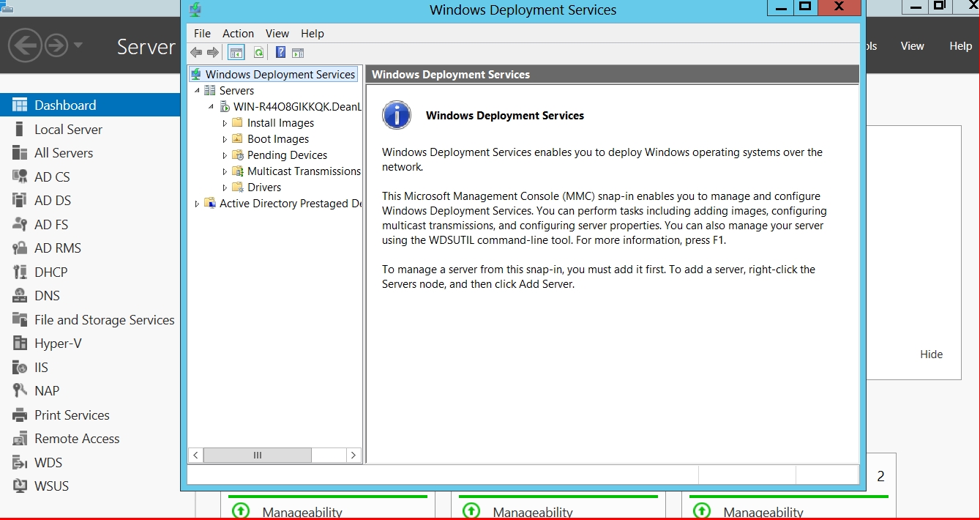The height and width of the screenshot is (520, 980).
Task: Click the Boot Images folder icon
Action: (x=237, y=139)
